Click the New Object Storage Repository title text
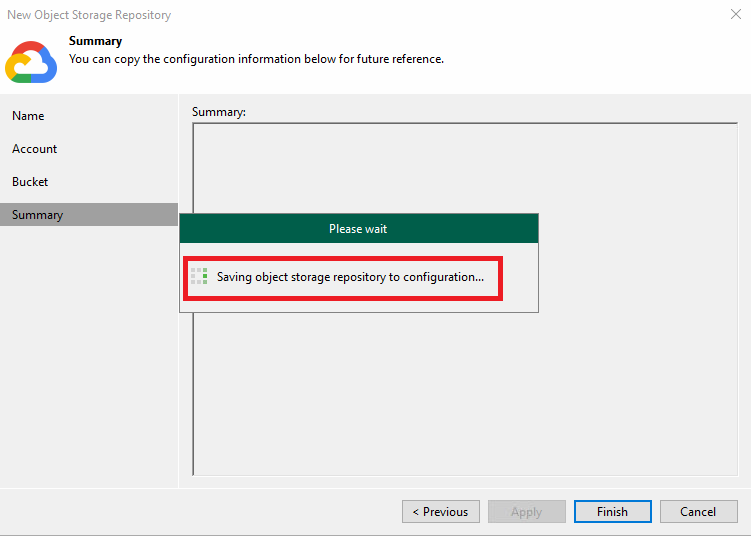This screenshot has height=536, width=751. tap(89, 15)
